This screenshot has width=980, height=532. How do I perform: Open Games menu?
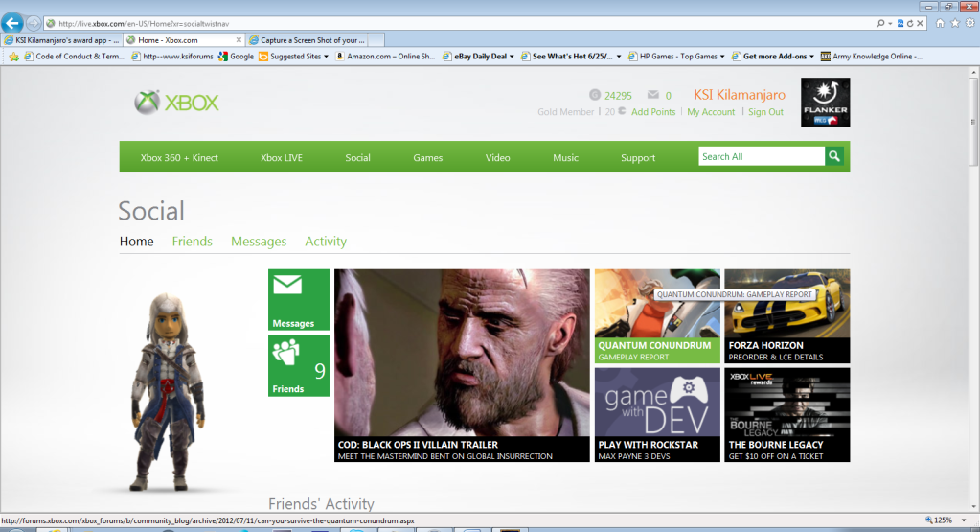pos(427,157)
